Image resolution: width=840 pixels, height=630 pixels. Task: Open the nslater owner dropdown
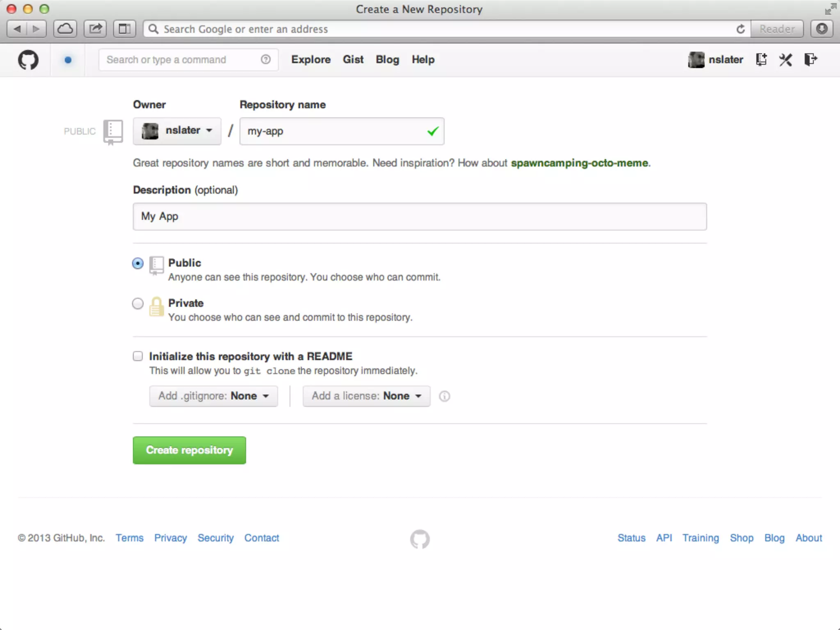pos(177,131)
